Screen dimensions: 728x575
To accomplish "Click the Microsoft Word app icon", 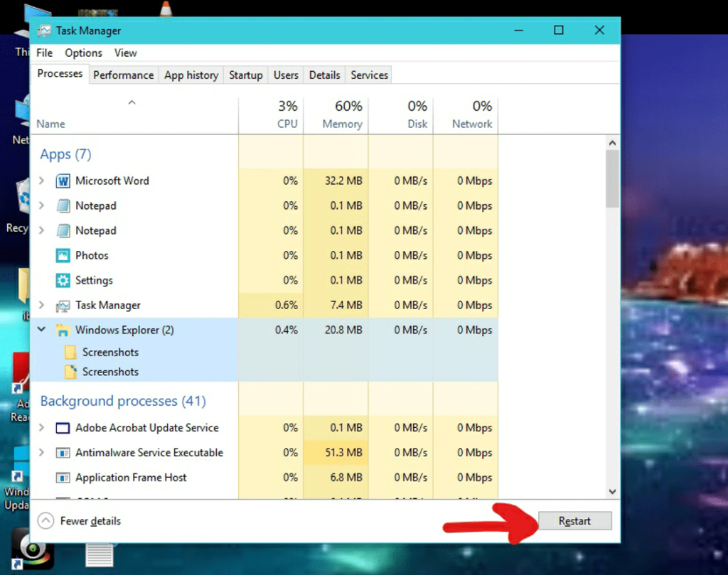I will [x=63, y=181].
